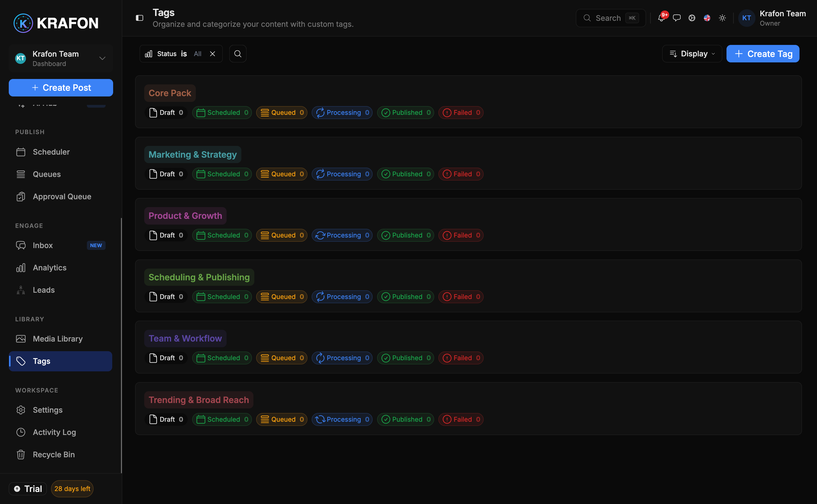
Task: Open the notifications bell icon
Action: pyautogui.click(x=661, y=18)
